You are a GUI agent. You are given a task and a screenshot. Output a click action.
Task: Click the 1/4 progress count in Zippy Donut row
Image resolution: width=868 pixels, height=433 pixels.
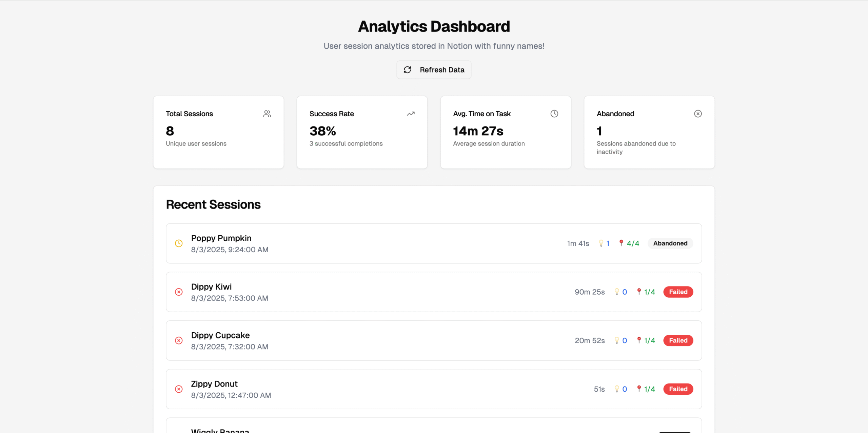coord(650,389)
